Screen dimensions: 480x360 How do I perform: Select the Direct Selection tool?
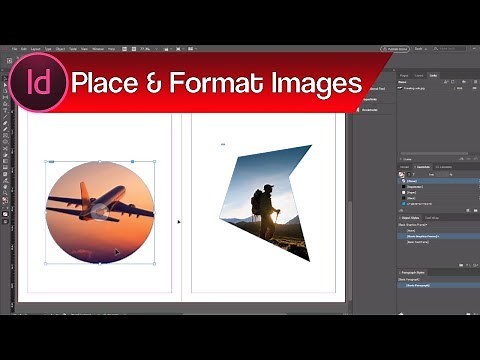(x=5, y=84)
